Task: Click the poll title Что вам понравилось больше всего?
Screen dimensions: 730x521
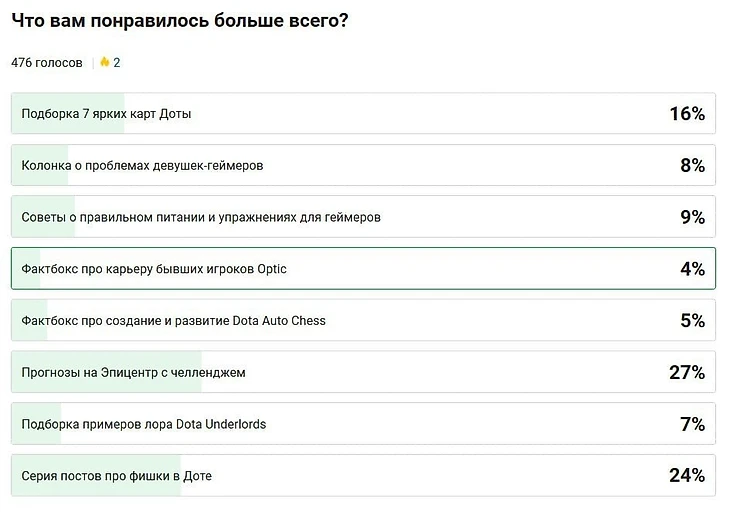Action: [x=180, y=20]
